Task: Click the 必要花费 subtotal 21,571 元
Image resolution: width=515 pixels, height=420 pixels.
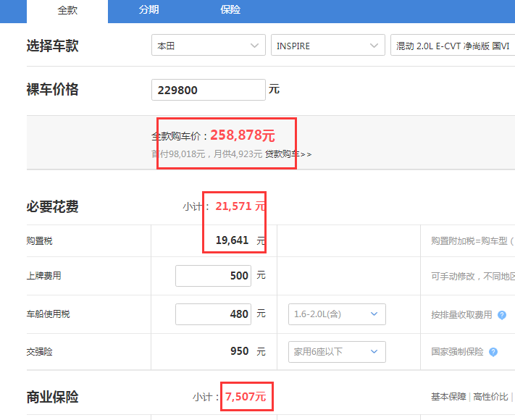Action: click(240, 206)
